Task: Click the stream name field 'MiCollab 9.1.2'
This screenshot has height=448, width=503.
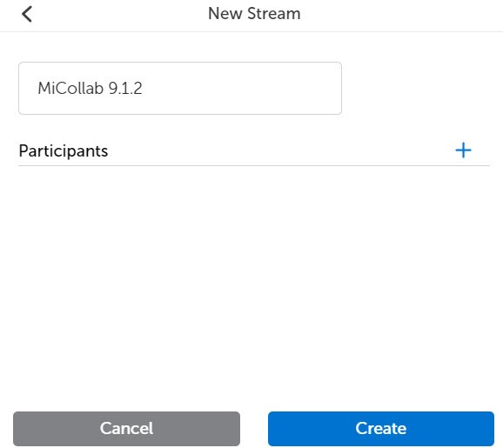Action: [x=180, y=88]
